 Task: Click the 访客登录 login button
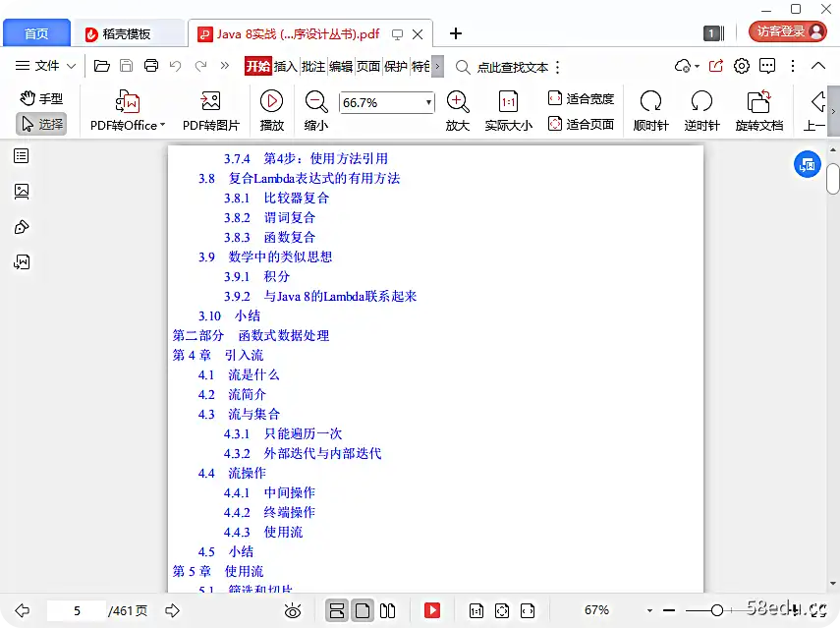(x=788, y=31)
